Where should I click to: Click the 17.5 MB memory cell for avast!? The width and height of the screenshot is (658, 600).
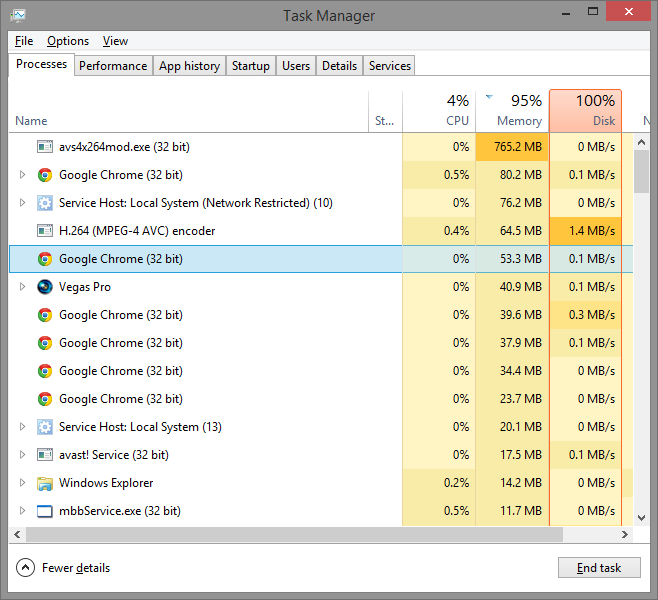click(512, 455)
